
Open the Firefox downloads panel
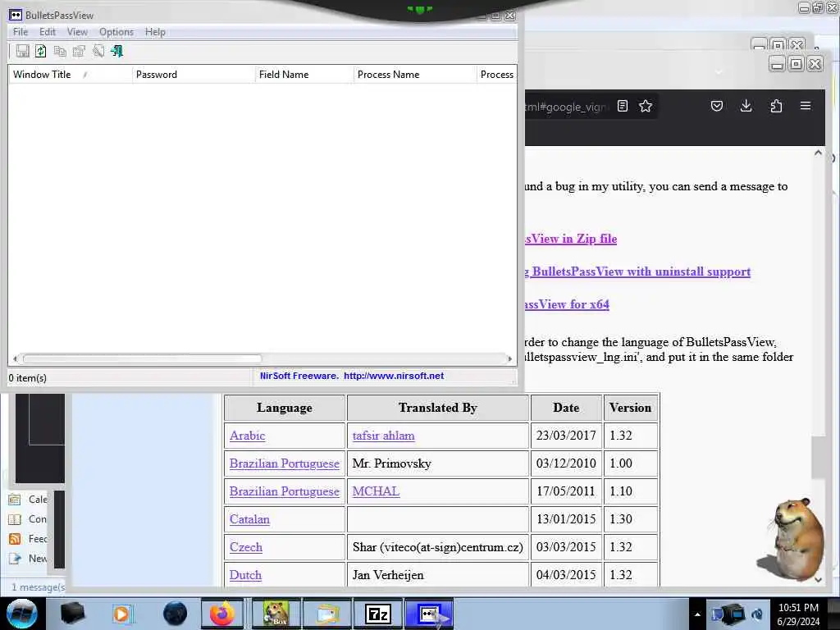click(746, 106)
